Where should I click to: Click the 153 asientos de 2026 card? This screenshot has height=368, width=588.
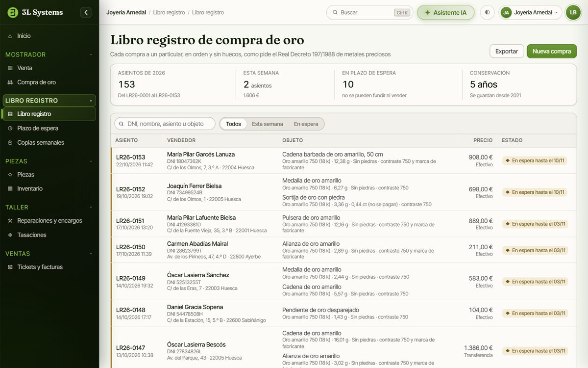click(x=173, y=84)
